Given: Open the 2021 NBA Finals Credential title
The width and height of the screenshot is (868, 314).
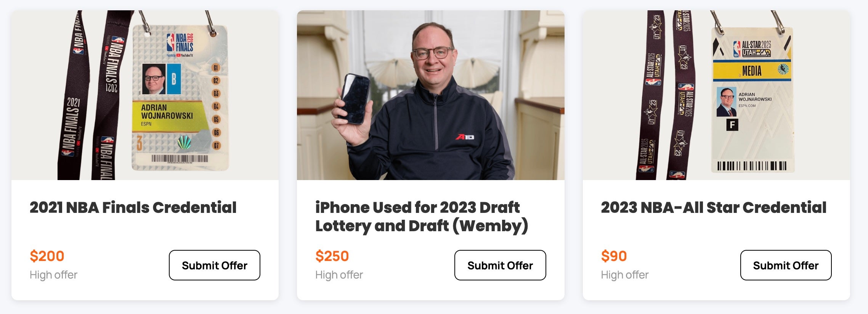Looking at the screenshot, I should point(133,208).
